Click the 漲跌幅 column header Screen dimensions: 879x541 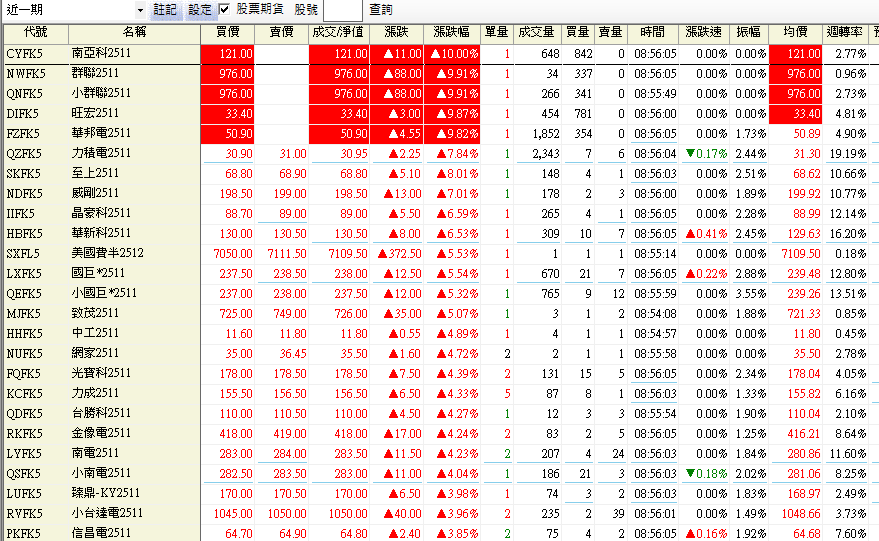(x=452, y=33)
